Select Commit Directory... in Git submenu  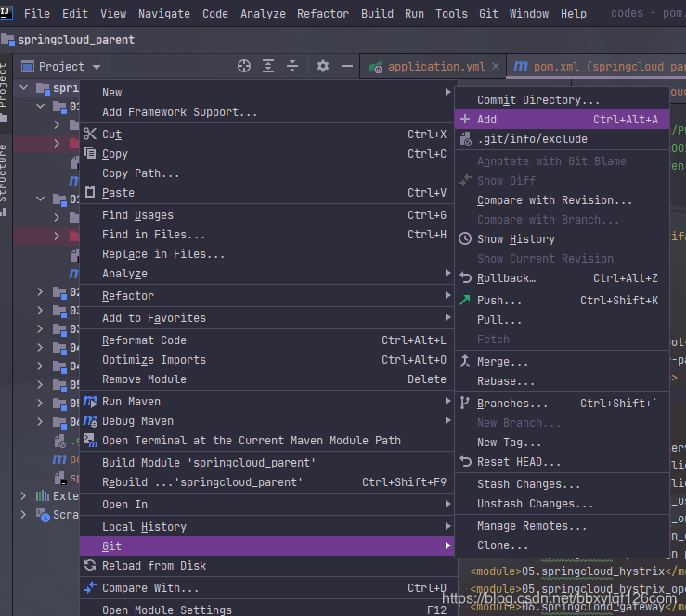(562, 99)
